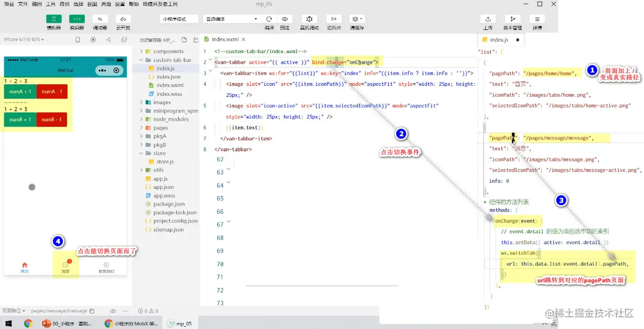Image resolution: width=644 pixels, height=329 pixels.
Task: Click the phone device icon in simulator bar
Action: [x=78, y=39]
